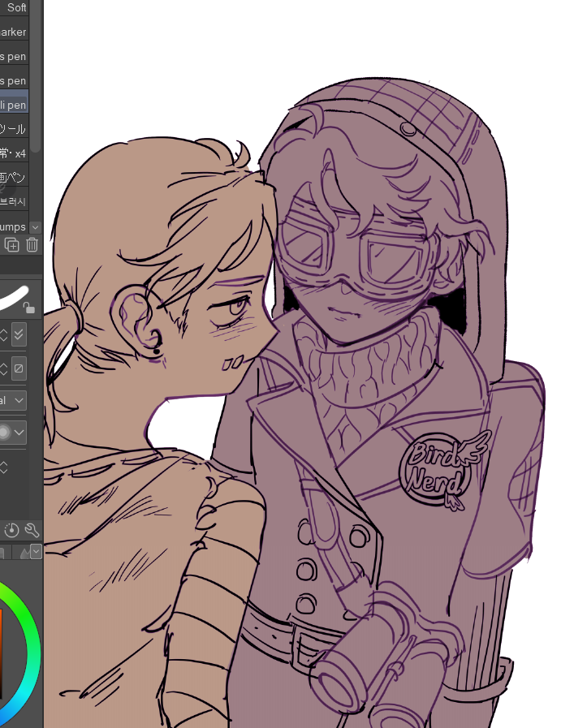Duplicate the current sub tool
The width and height of the screenshot is (574, 728).
pos(11,244)
